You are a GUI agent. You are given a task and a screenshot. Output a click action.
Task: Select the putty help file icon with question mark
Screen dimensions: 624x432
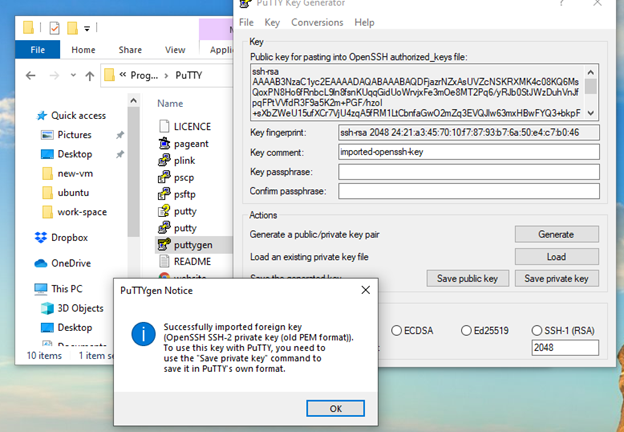[x=164, y=211]
